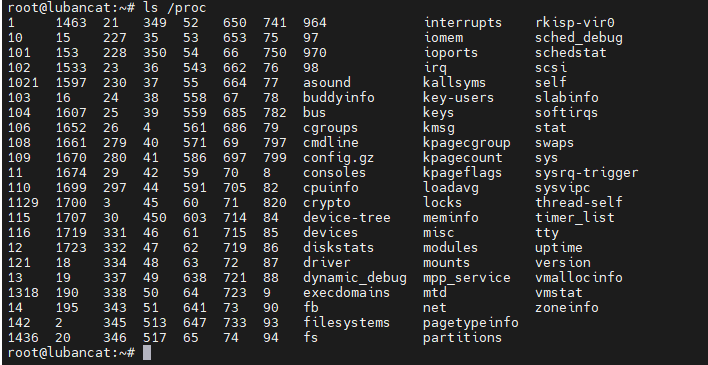Select the meminfo file name
The height and width of the screenshot is (365, 708).
tap(451, 218)
